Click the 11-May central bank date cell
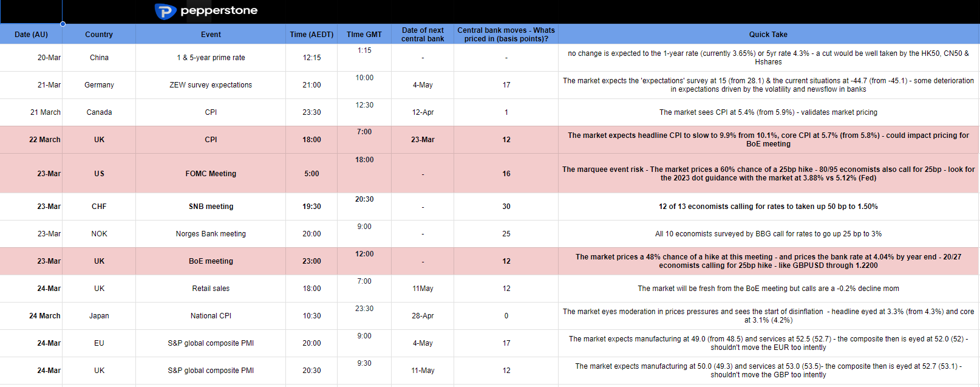 423,371
